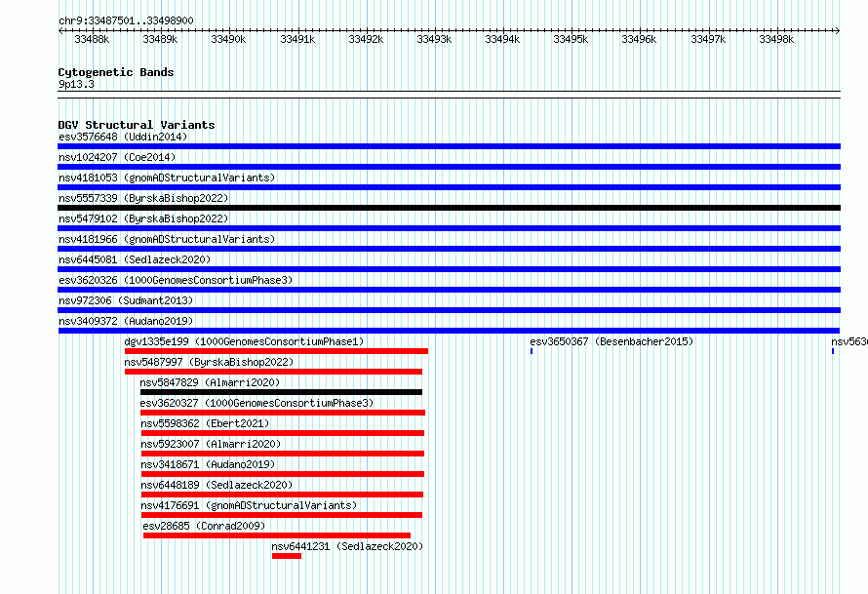The height and width of the screenshot is (594, 868).
Task: Click the DGV Structural Variants track title
Action: [137, 125]
